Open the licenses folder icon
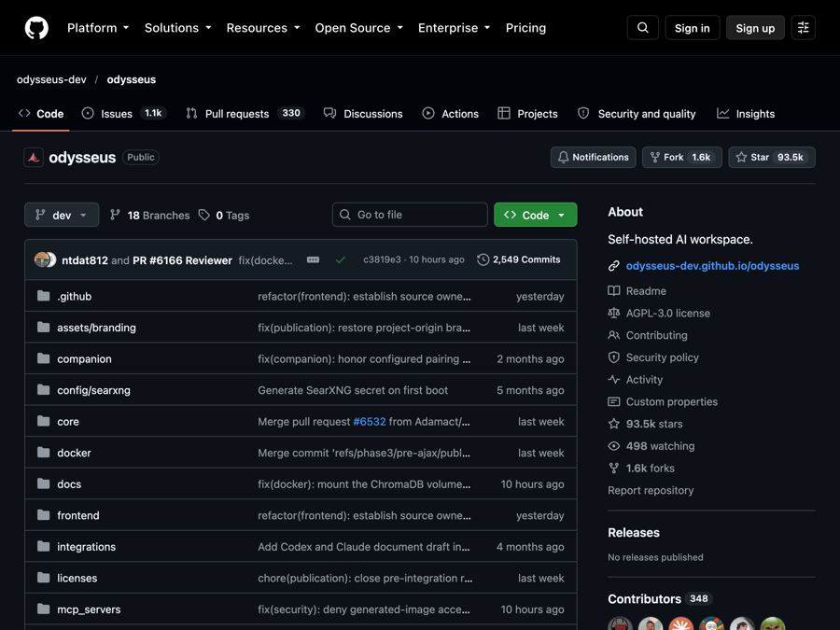 click(x=43, y=578)
